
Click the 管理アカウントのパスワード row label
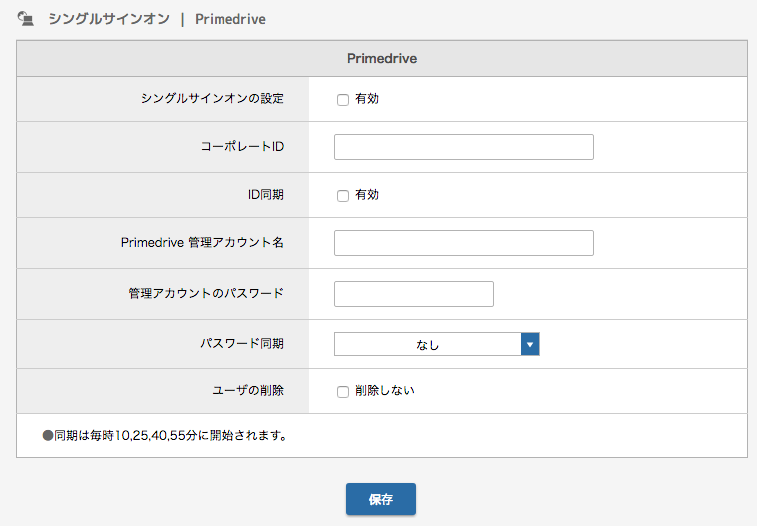coord(206,293)
